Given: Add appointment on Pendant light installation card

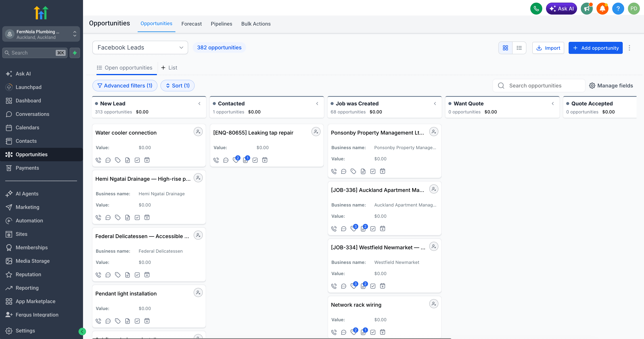Looking at the screenshot, I should [147, 321].
